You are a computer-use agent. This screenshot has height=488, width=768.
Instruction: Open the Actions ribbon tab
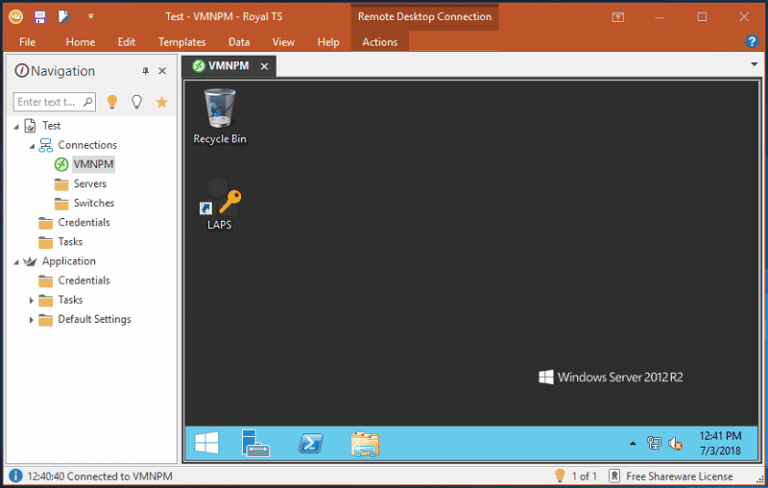click(x=380, y=42)
